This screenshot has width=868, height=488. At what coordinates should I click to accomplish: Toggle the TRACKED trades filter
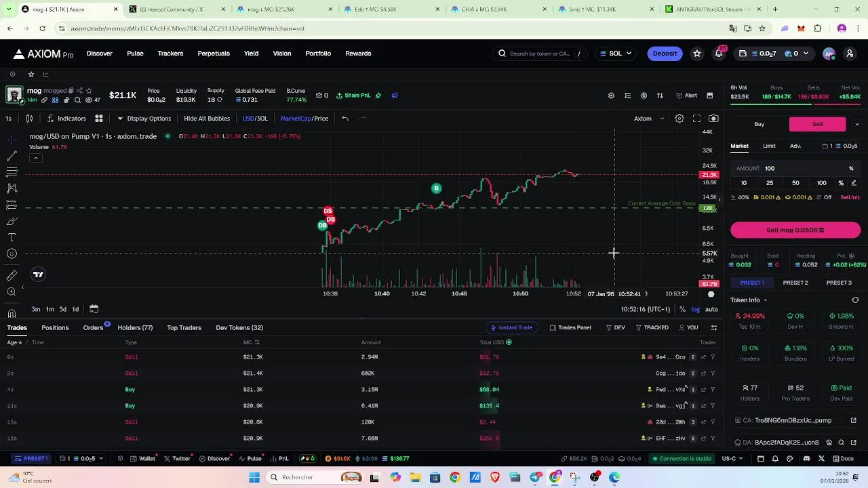[x=652, y=328]
